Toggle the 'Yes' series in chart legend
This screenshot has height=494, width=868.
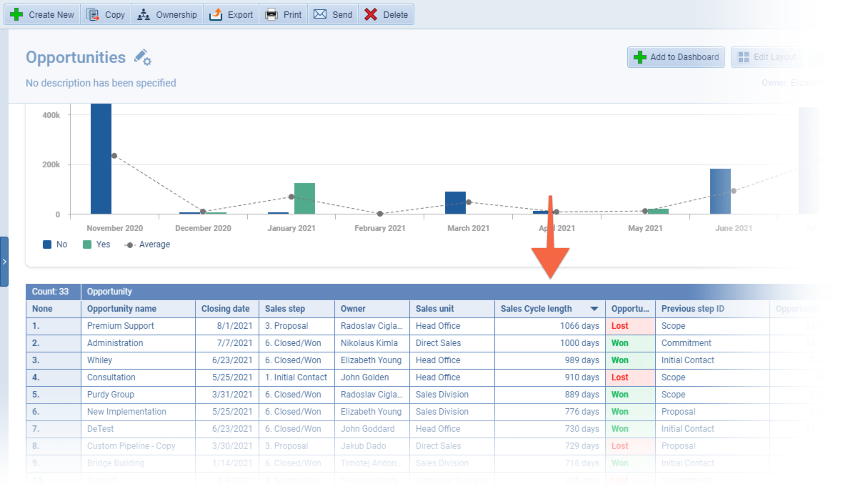click(87, 244)
